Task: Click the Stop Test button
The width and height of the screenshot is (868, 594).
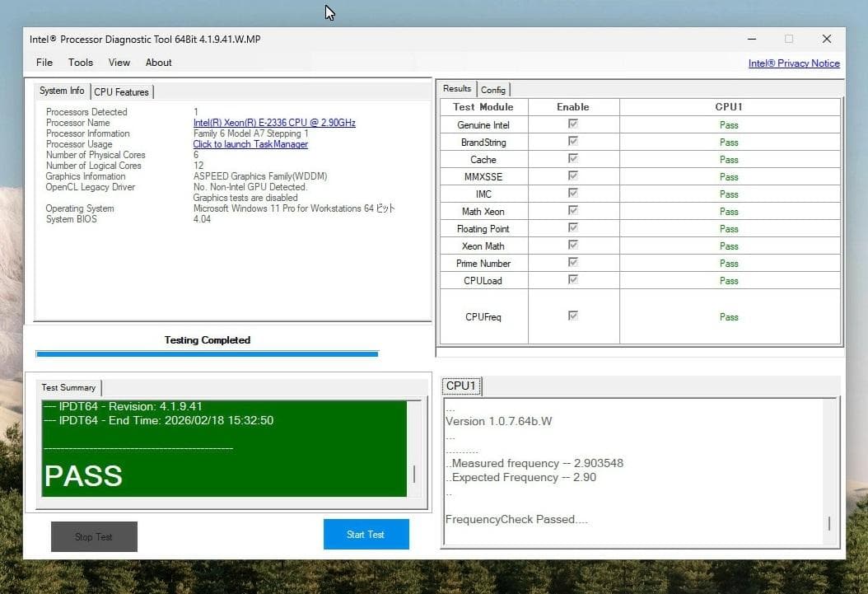Action: pyautogui.click(x=94, y=537)
